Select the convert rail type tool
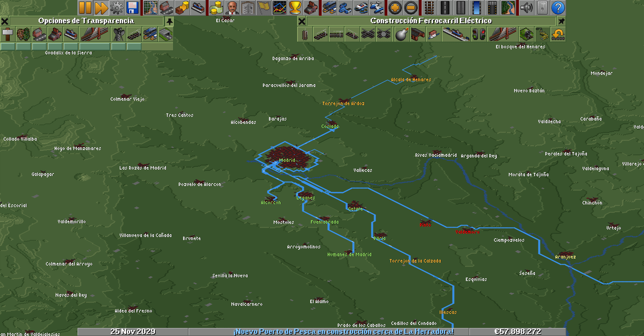The width and height of the screenshot is (644, 336). click(x=558, y=34)
